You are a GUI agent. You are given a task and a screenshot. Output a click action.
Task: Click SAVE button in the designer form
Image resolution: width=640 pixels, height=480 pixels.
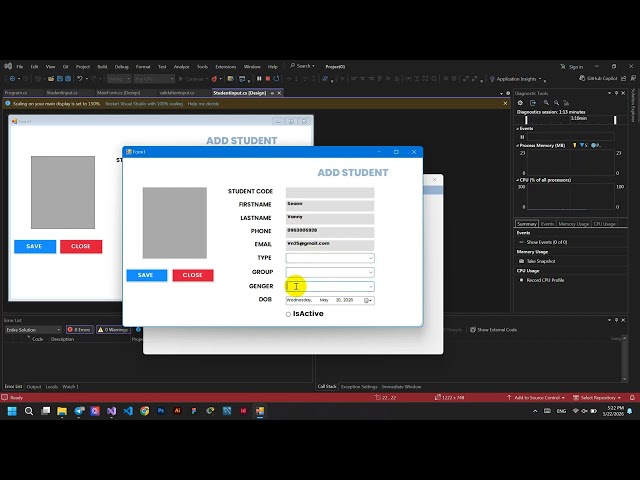tap(35, 247)
